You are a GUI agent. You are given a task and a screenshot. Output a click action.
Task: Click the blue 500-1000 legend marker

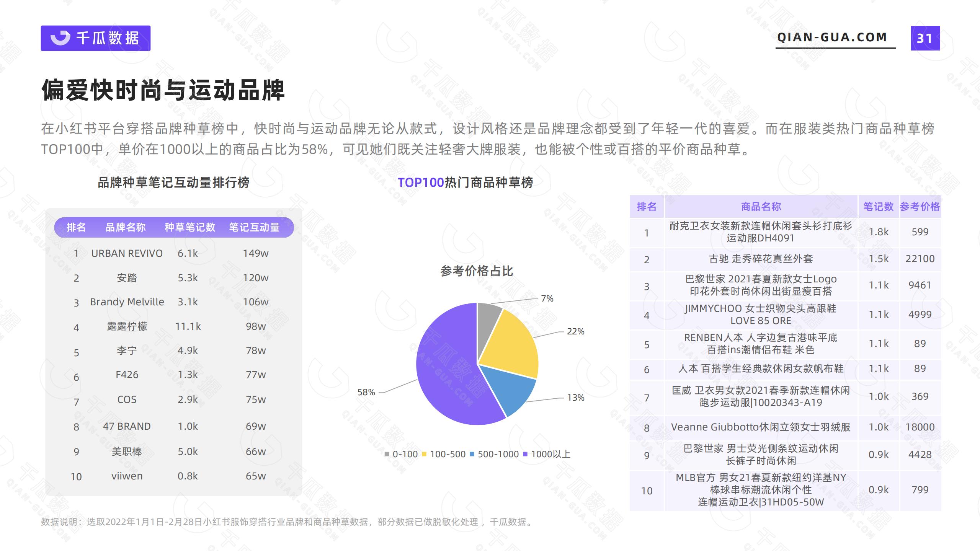pos(472,454)
